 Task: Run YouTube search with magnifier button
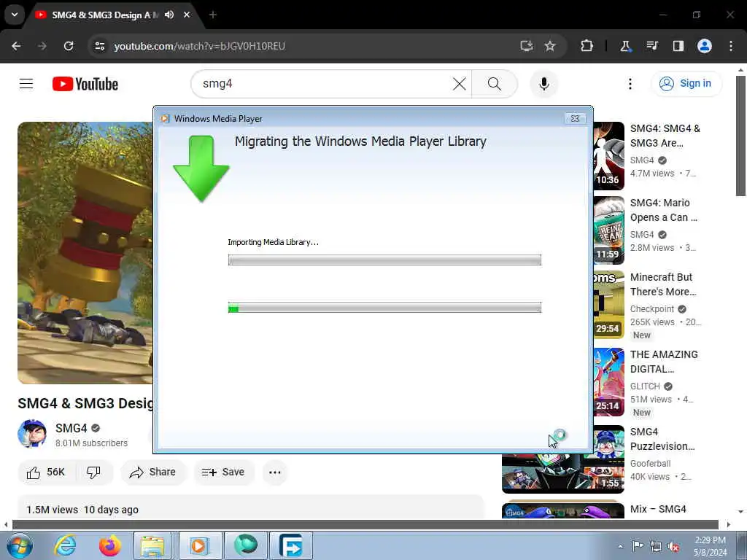495,84
